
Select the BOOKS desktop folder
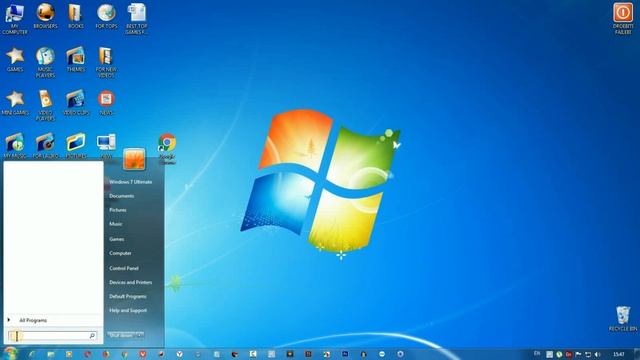pyautogui.click(x=76, y=16)
